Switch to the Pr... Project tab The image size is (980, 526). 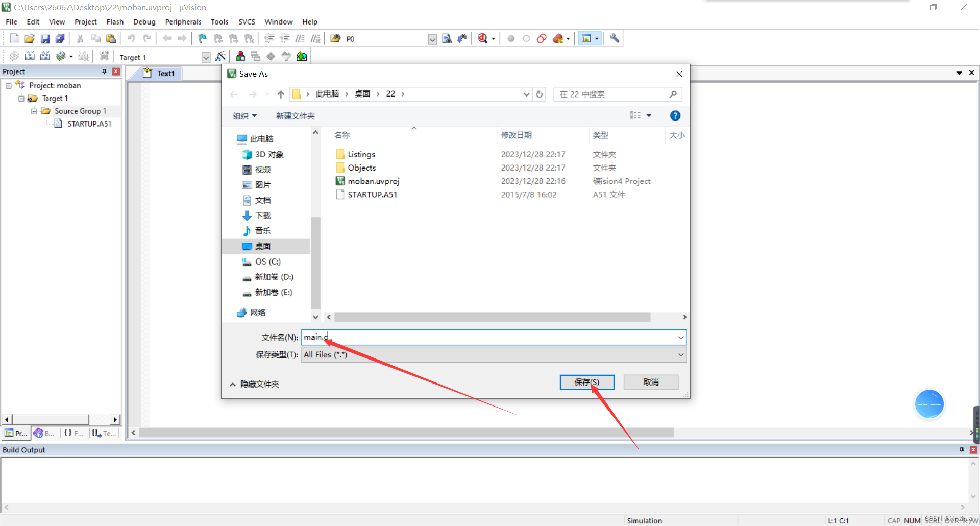(16, 433)
